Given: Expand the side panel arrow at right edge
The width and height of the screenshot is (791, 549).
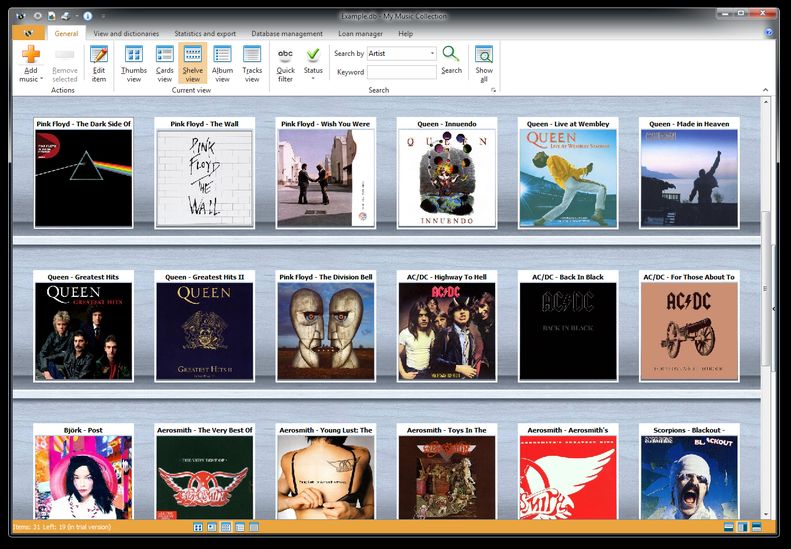Looking at the screenshot, I should (x=774, y=309).
